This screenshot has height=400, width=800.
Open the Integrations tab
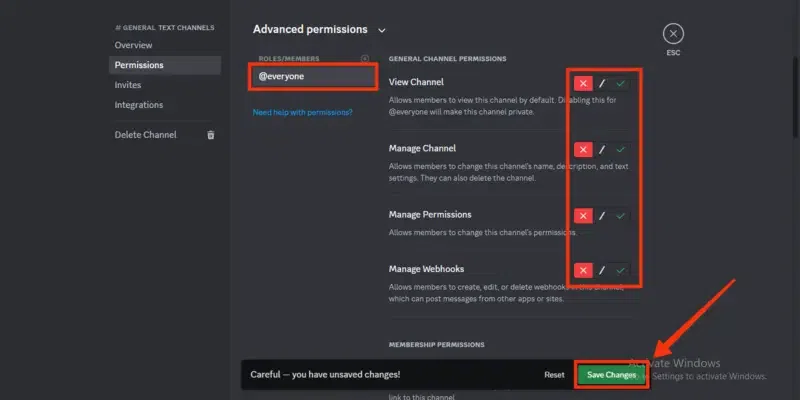tap(139, 105)
